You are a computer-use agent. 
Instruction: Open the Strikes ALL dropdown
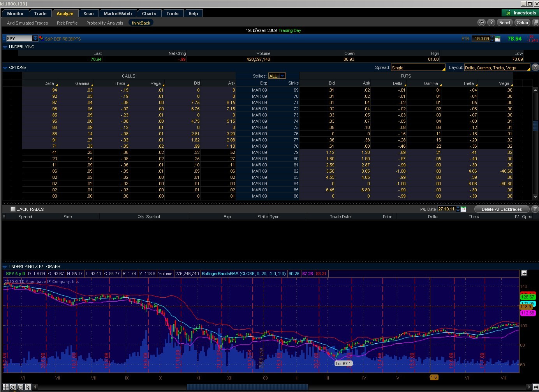pyautogui.click(x=277, y=76)
